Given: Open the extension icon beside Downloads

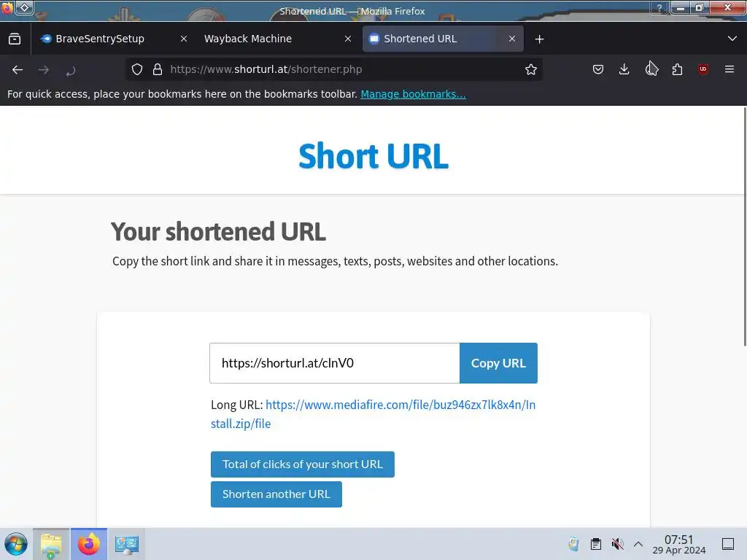Looking at the screenshot, I should click(x=651, y=69).
